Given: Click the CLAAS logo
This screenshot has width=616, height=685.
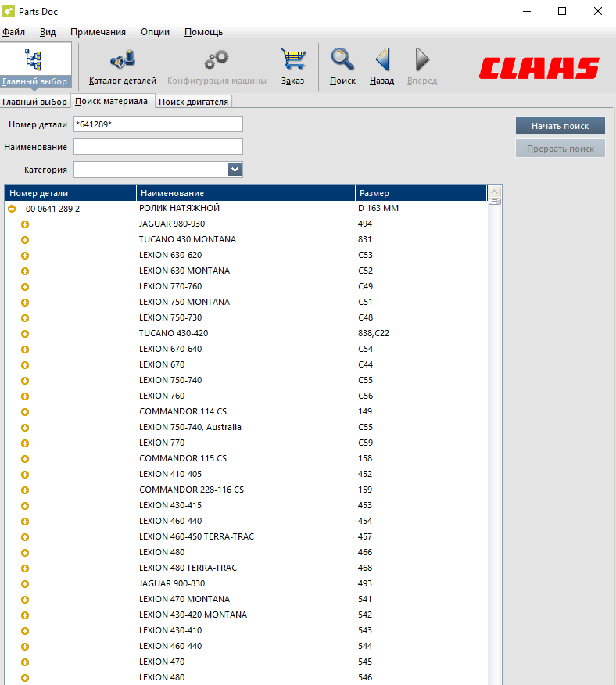Looking at the screenshot, I should pos(539,68).
